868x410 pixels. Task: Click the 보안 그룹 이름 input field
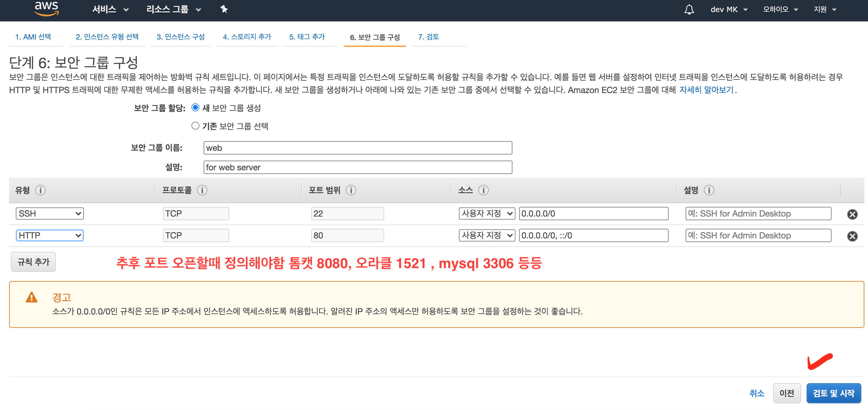[357, 148]
